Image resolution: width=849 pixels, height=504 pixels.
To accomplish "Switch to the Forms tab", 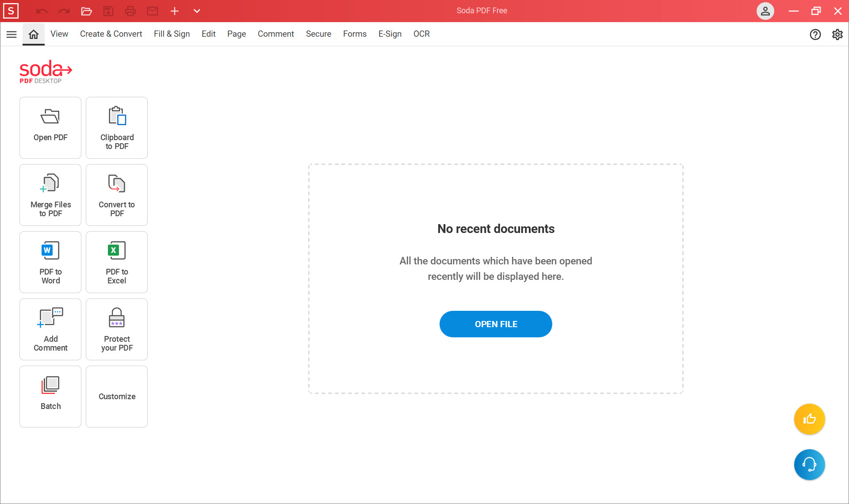I will pos(355,34).
